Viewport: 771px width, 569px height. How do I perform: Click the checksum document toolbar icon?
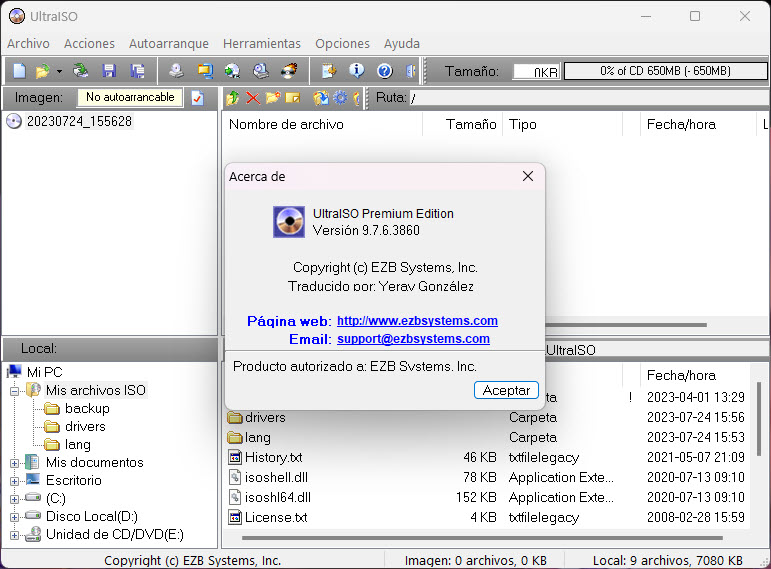328,71
